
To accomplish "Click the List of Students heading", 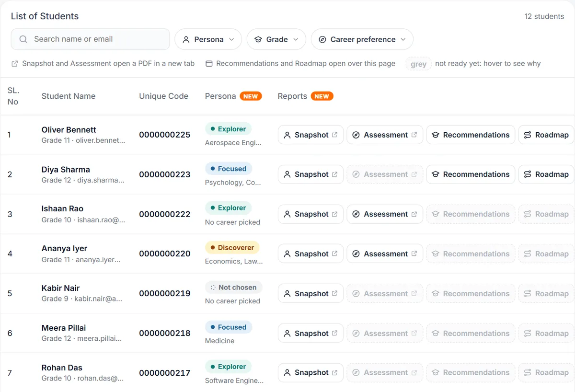I will point(45,16).
